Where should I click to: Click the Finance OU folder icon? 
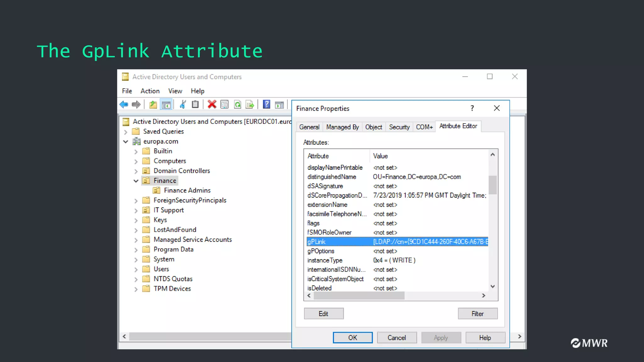[146, 181]
